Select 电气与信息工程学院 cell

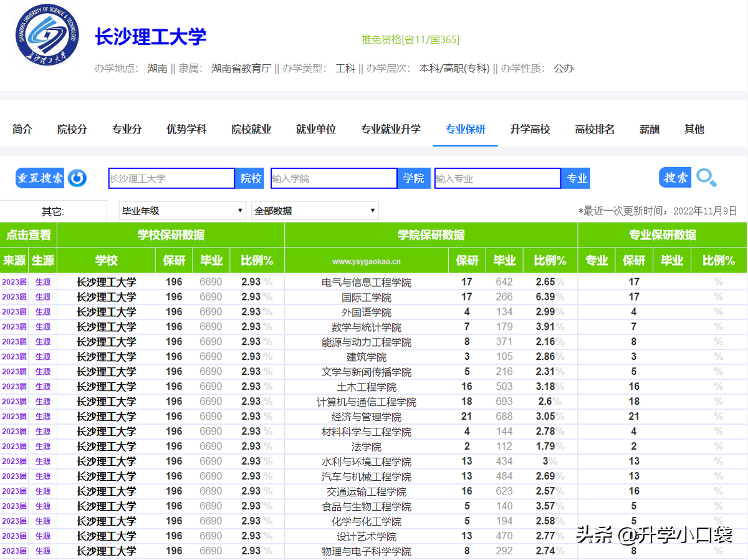coord(367,282)
